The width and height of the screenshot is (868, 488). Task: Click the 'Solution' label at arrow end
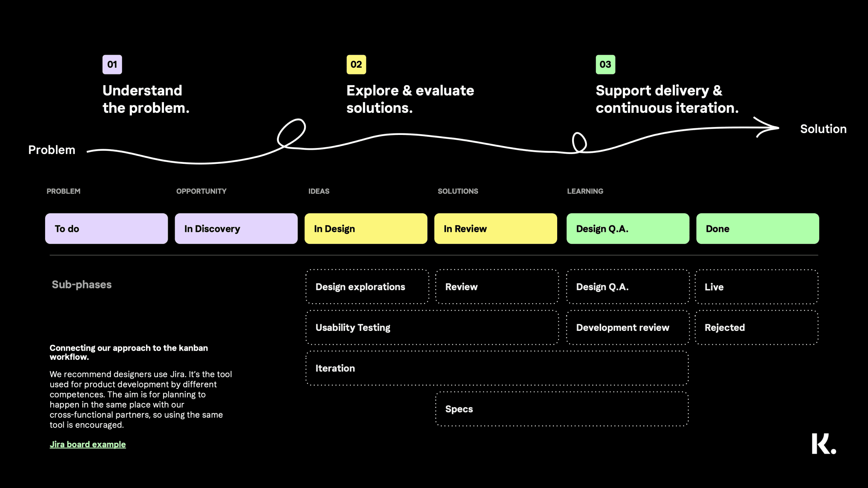click(823, 129)
